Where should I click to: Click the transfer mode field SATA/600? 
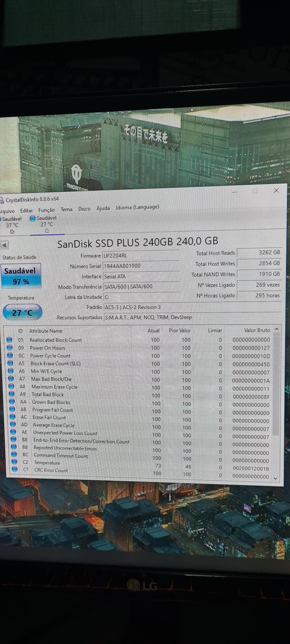click(x=141, y=286)
